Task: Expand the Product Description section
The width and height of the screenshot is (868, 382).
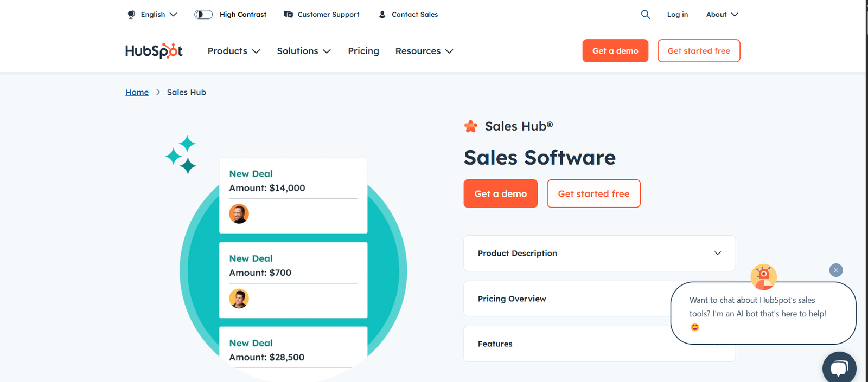Action: (x=599, y=253)
